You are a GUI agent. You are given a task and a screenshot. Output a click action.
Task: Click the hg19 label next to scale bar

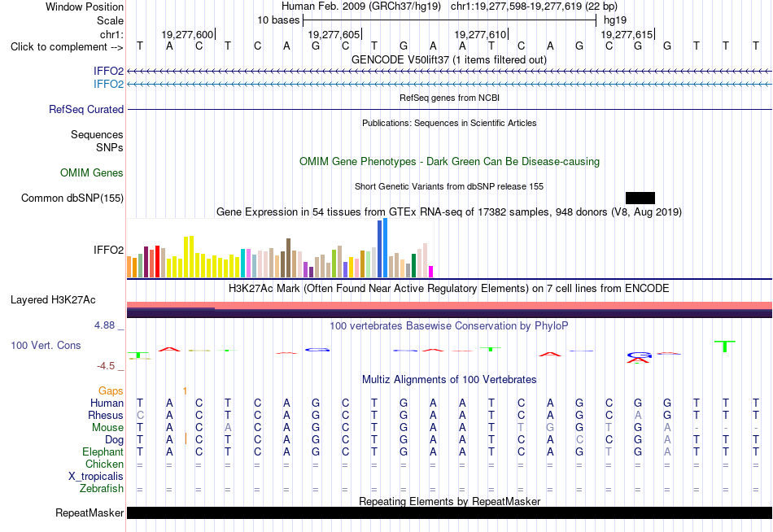pyautogui.click(x=615, y=20)
